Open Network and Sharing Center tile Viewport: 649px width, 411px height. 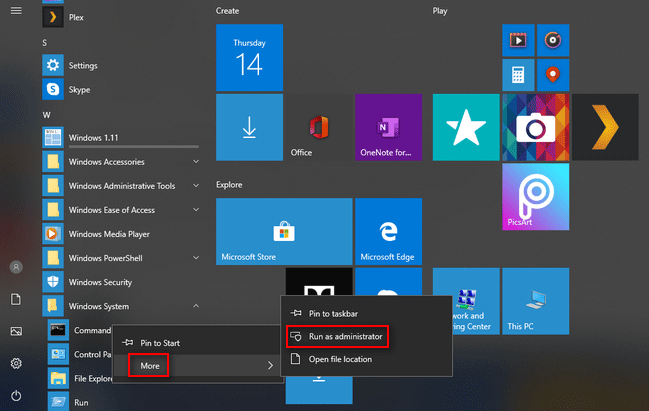[x=476, y=301]
